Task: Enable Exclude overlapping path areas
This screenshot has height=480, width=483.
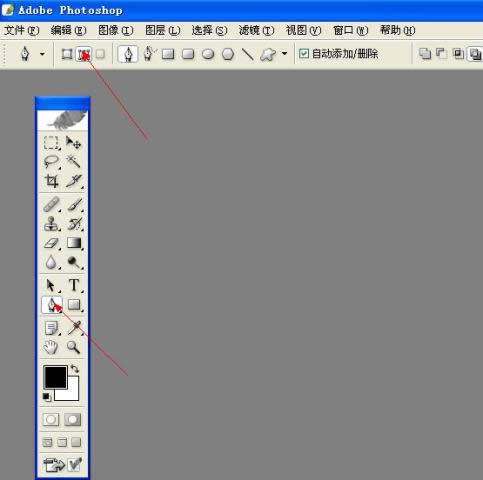Action: 475,54
